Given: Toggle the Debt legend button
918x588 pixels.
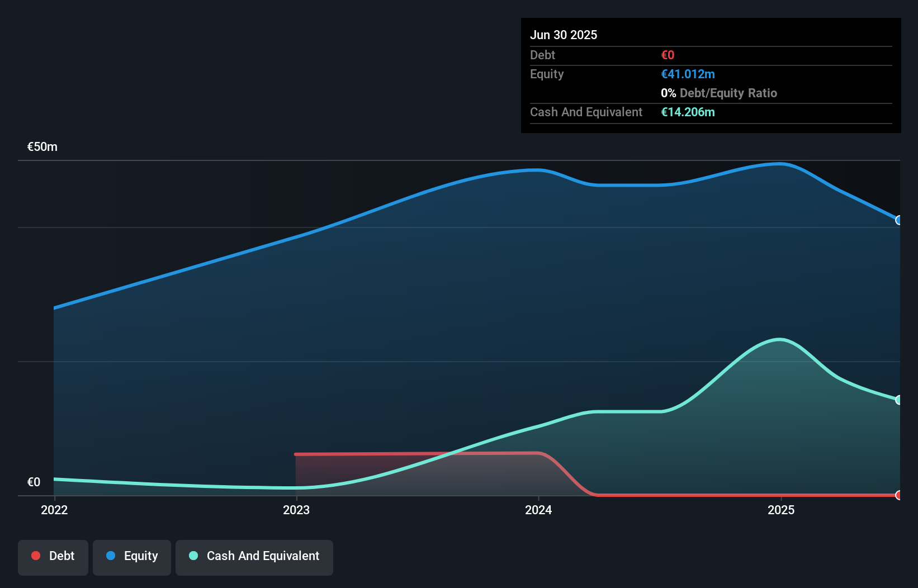Looking at the screenshot, I should point(53,557).
